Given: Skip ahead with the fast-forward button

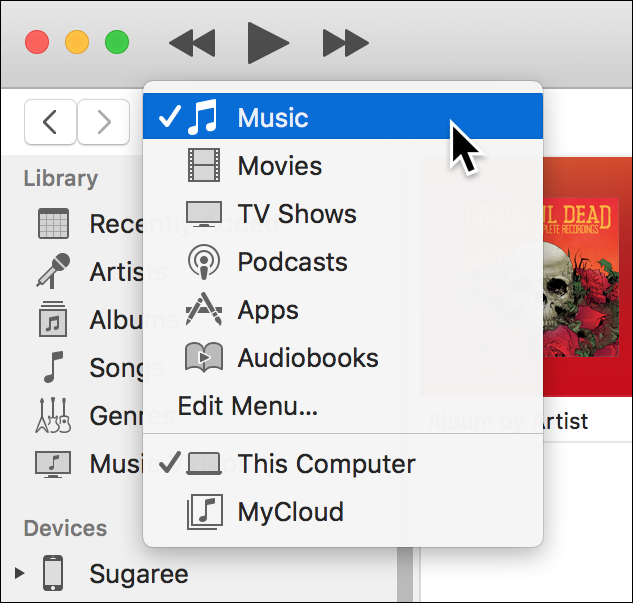Looking at the screenshot, I should click(346, 43).
